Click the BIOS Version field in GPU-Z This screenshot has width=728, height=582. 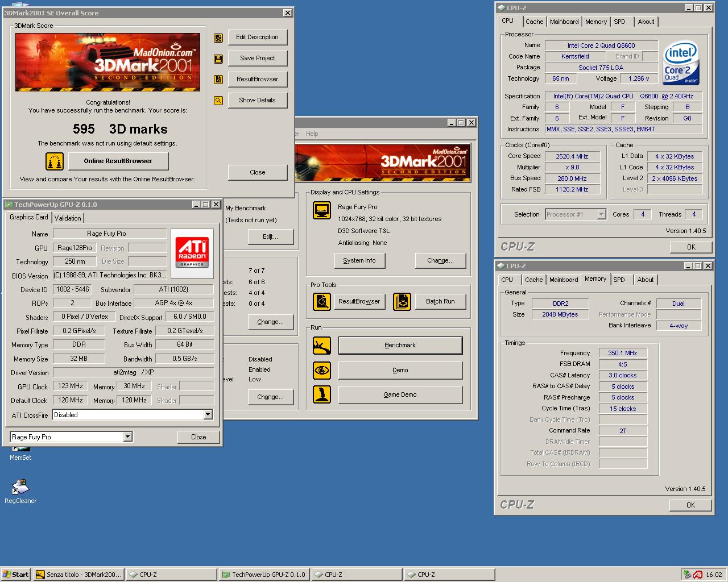pos(110,275)
